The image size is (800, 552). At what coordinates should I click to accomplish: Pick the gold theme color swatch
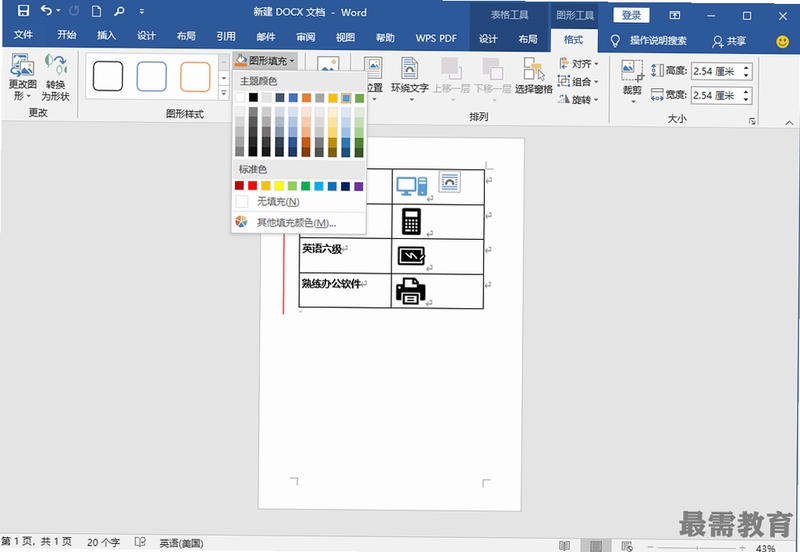pyautogui.click(x=333, y=97)
